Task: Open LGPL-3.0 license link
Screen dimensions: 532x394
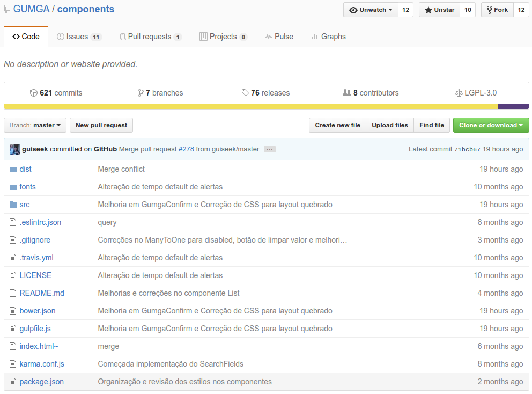Action: [476, 93]
